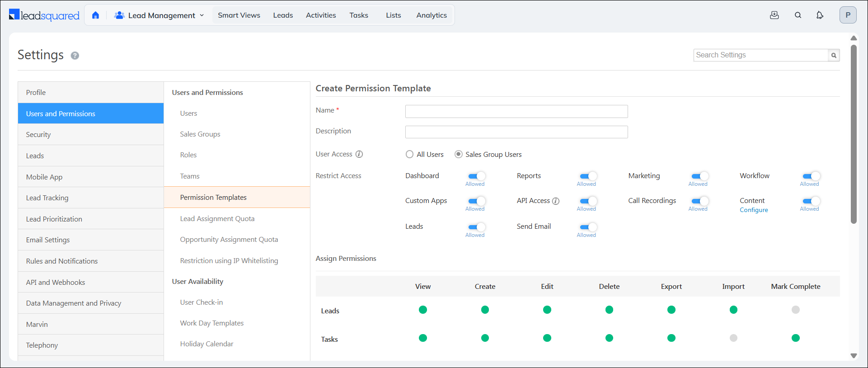Toggle Workflow access switch

[x=812, y=176]
